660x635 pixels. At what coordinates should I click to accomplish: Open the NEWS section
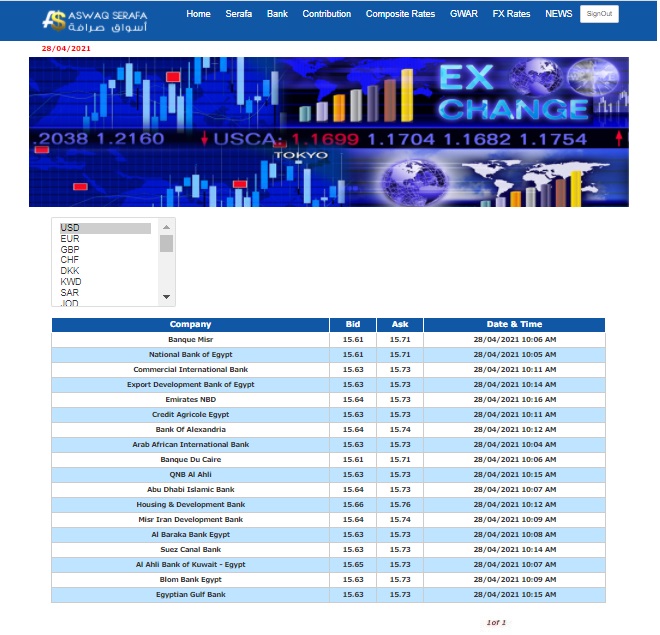tap(559, 14)
